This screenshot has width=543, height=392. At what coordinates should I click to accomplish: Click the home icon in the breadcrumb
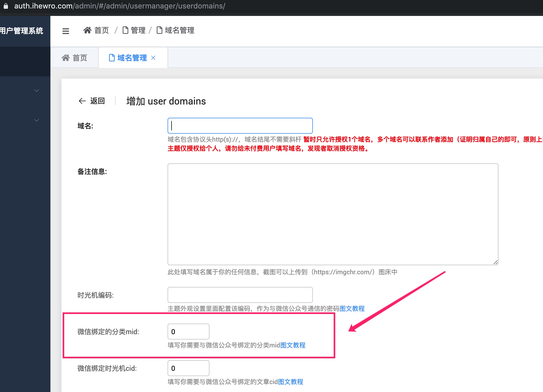click(87, 30)
